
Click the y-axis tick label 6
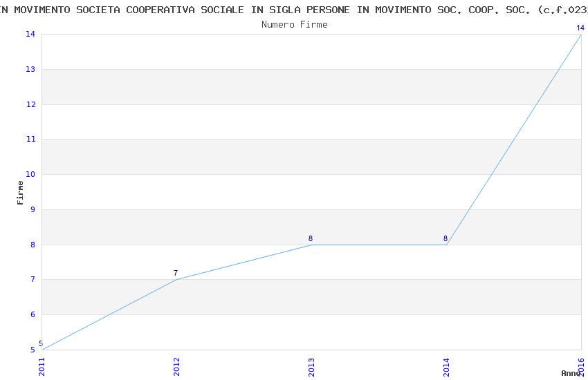tap(32, 315)
